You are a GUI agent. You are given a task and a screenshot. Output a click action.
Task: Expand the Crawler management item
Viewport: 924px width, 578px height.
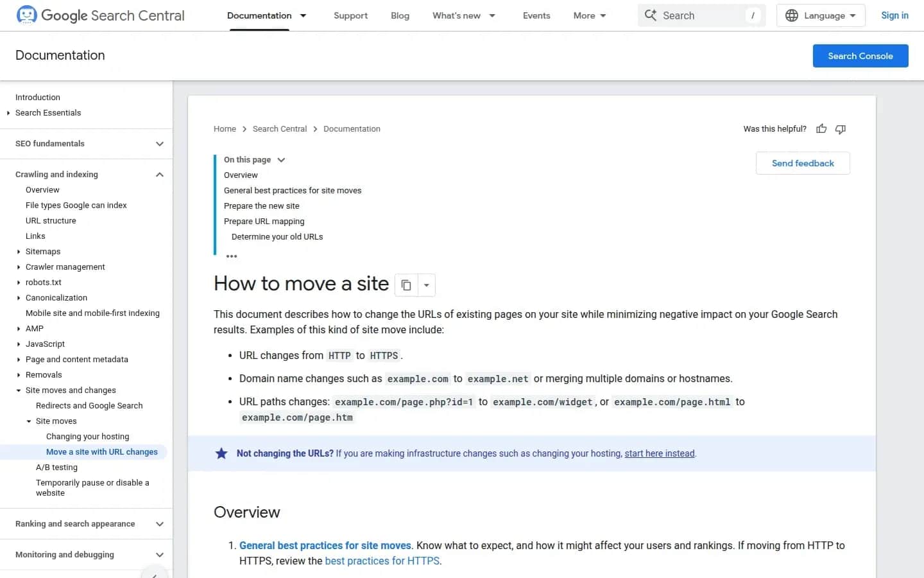[19, 267]
